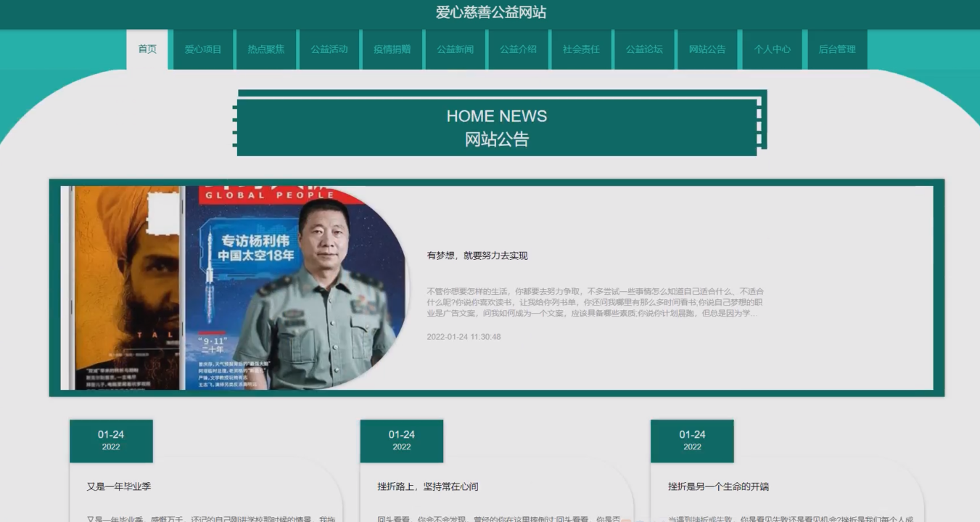
Task: Click the 爱心慈善公益网站 site title
Action: (x=491, y=12)
